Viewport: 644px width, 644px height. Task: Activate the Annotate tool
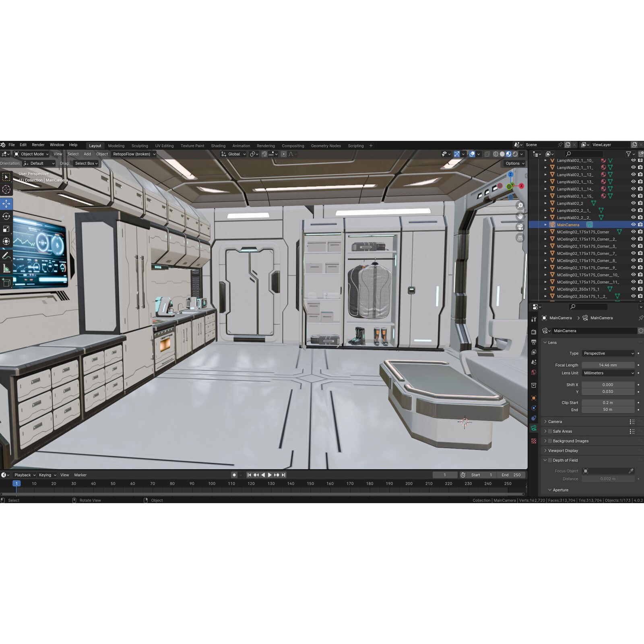tap(6, 255)
